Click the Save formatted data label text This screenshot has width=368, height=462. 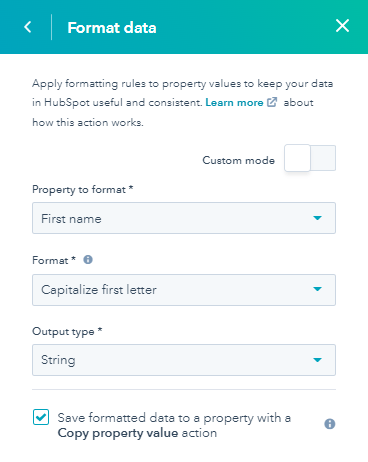click(x=174, y=418)
